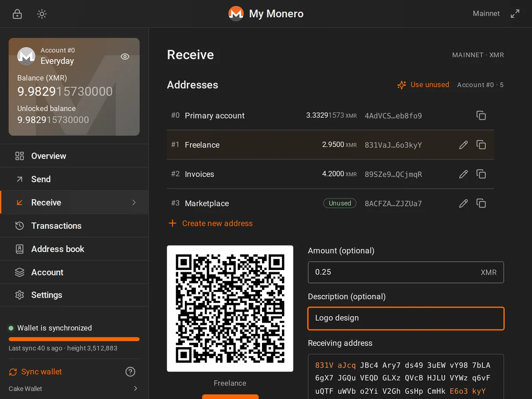Click the Unused badge on Marketplace
532x399 pixels.
(x=340, y=203)
